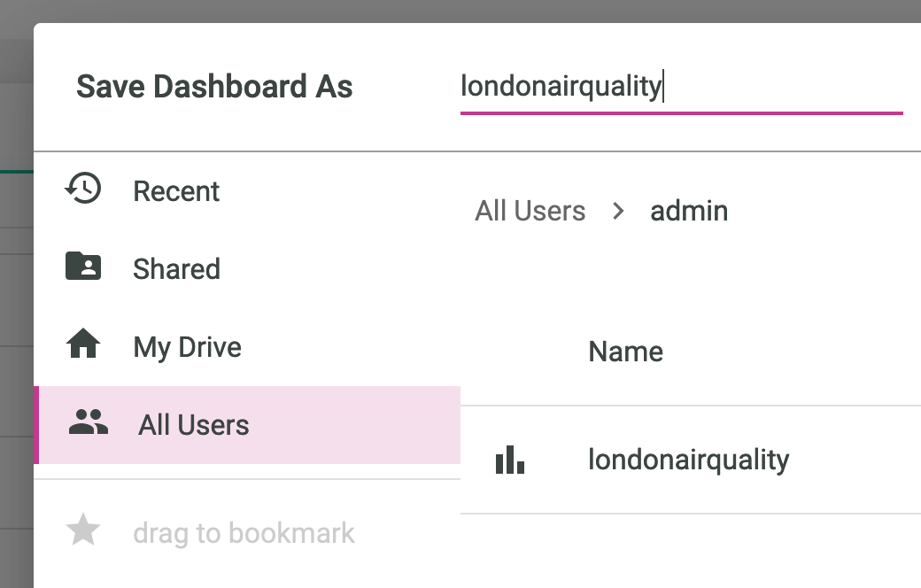Select the londonairquality dashboard file name
The width and height of the screenshot is (921, 588).
688,460
